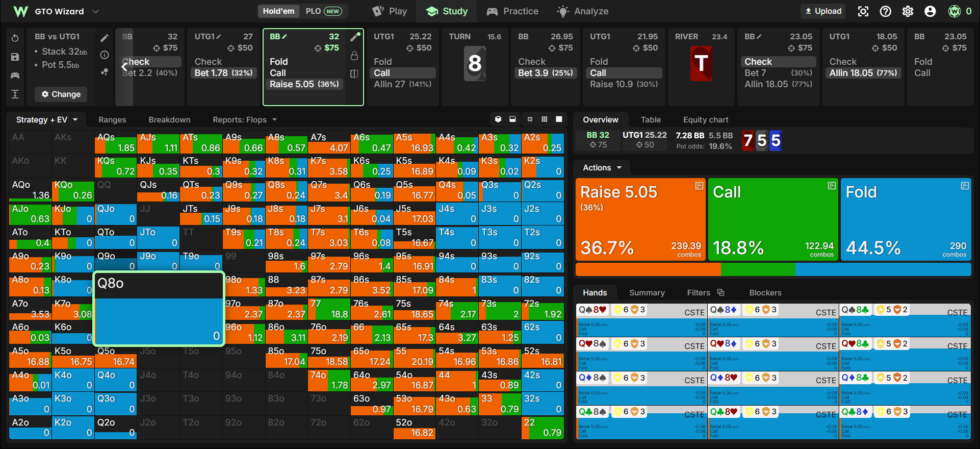Click the 8 turn card
Image resolution: width=980 pixels, height=449 pixels.
475,64
